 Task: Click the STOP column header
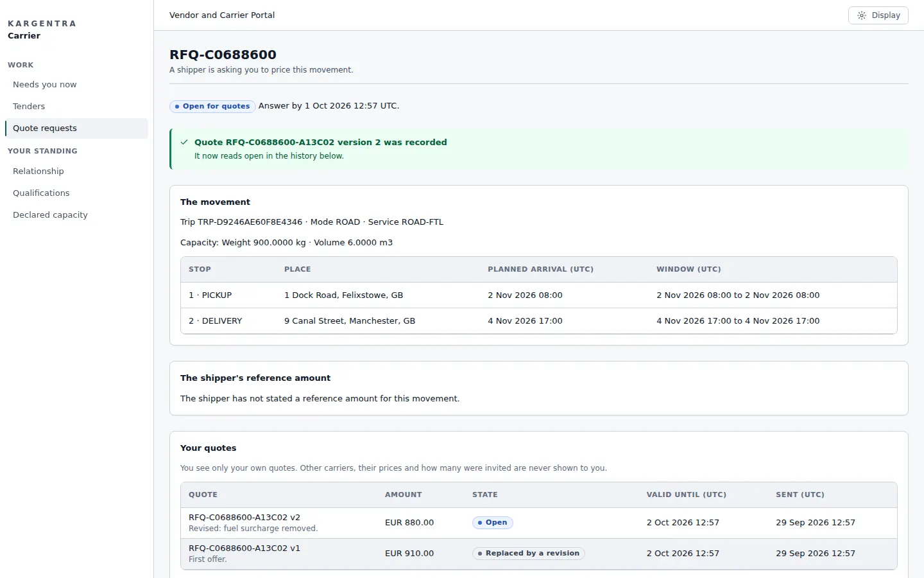coord(200,269)
